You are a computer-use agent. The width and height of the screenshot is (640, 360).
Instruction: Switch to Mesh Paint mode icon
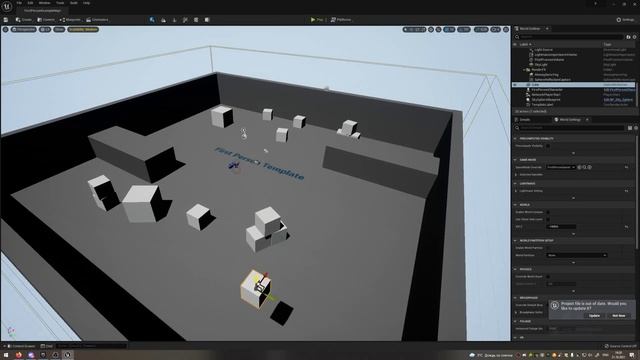point(185,20)
